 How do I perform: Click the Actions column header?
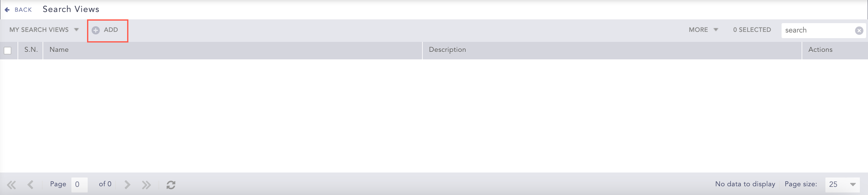click(x=820, y=50)
